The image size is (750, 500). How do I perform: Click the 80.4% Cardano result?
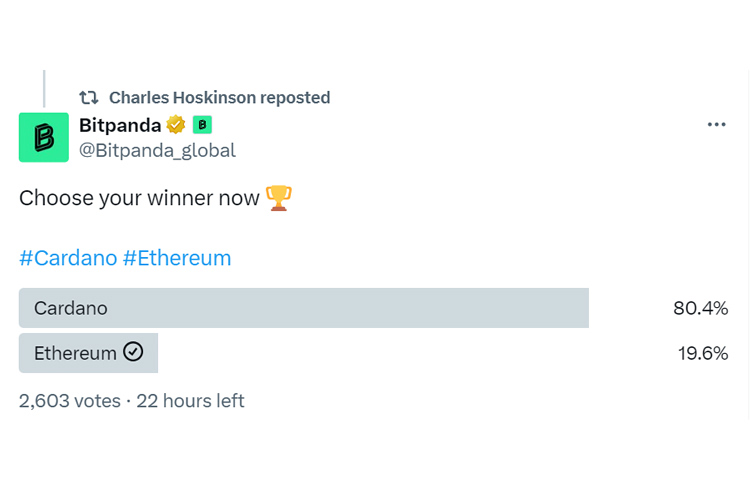coord(700,308)
